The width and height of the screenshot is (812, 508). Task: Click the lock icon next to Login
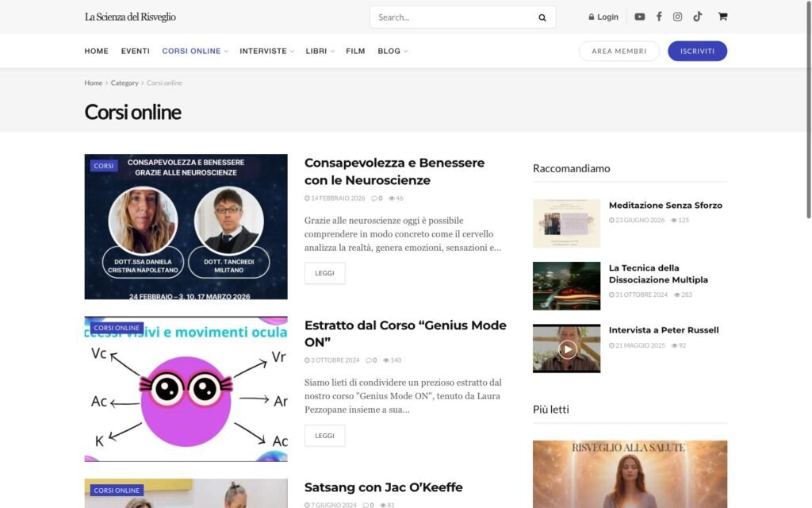click(x=592, y=17)
